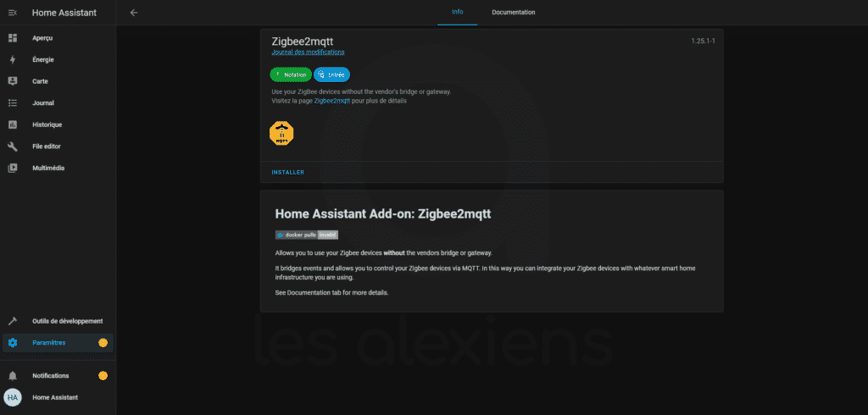The image size is (868, 415).
Task: Click the Paramètres orange notification badge
Action: tap(103, 342)
